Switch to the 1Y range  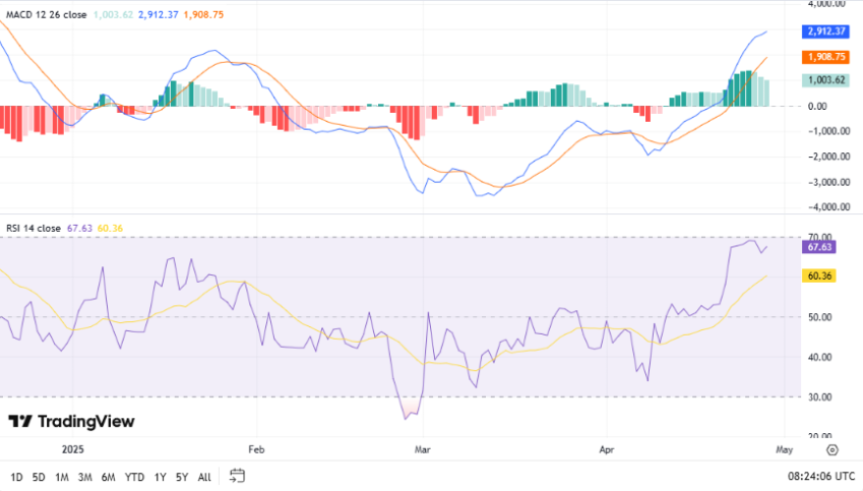(x=160, y=477)
